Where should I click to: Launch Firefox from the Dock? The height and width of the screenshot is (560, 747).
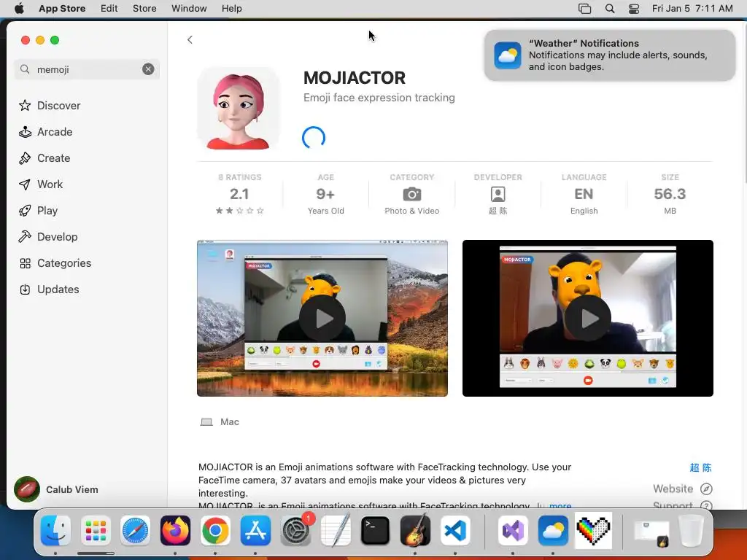click(x=175, y=531)
